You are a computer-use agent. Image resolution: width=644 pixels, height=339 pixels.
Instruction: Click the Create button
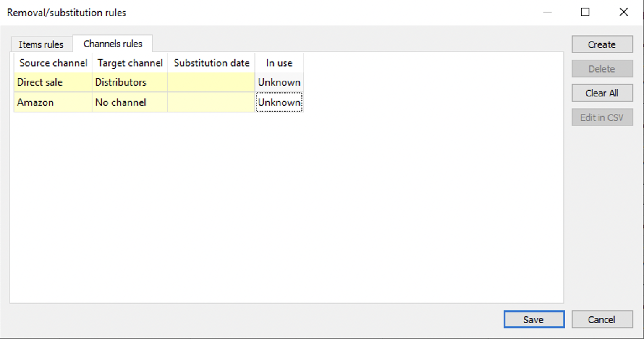(x=602, y=44)
